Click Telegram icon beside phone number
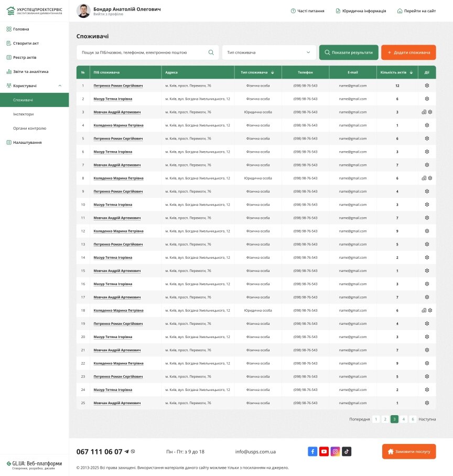This screenshot has width=453, height=476. (x=126, y=451)
